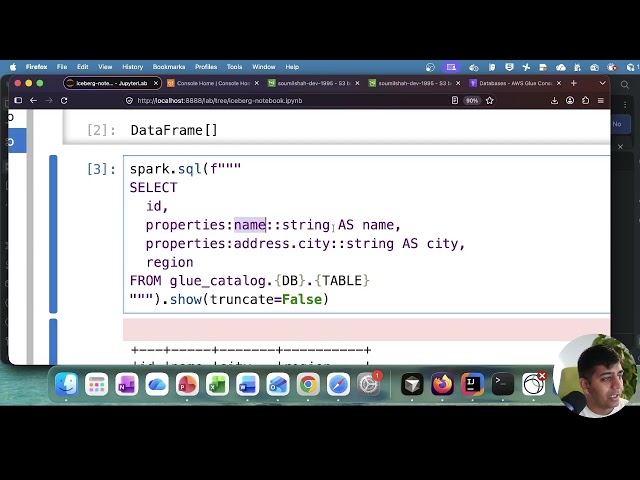Click the tracking protection shield icon
This screenshot has width=640, height=480.
click(x=129, y=101)
